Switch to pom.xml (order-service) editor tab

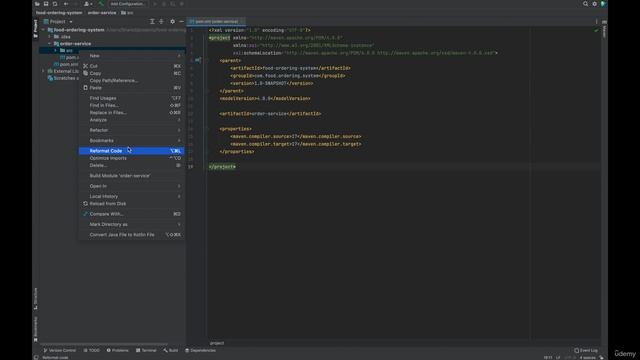[216, 21]
